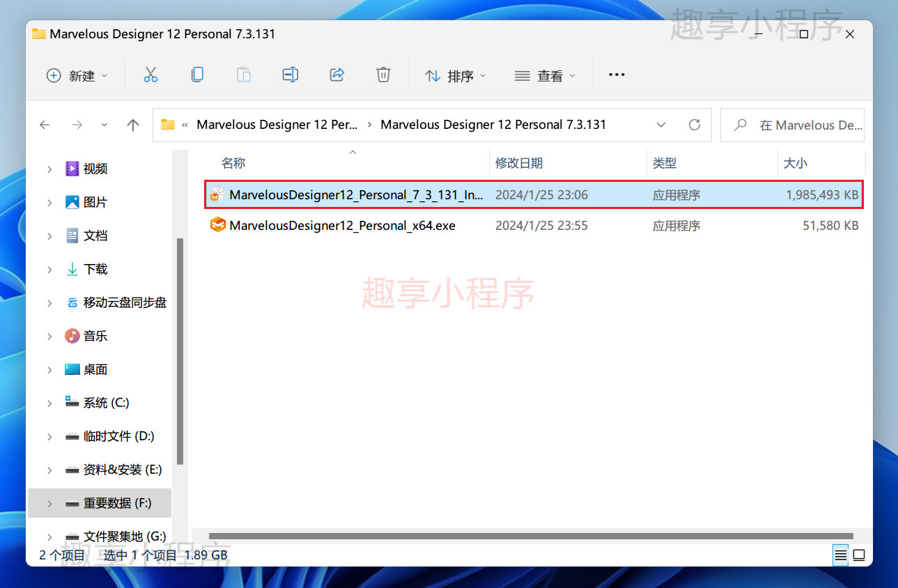
Task: Click the search magnifier icon
Action: tap(741, 125)
